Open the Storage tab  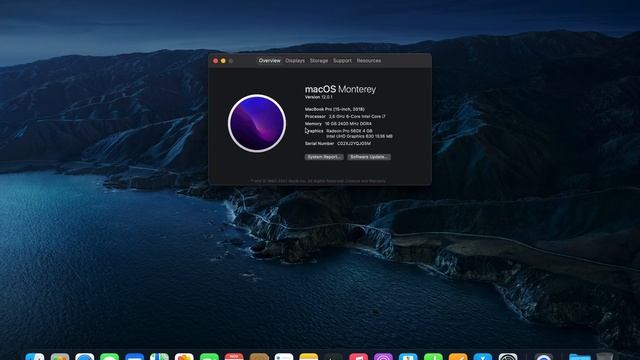pyautogui.click(x=319, y=60)
